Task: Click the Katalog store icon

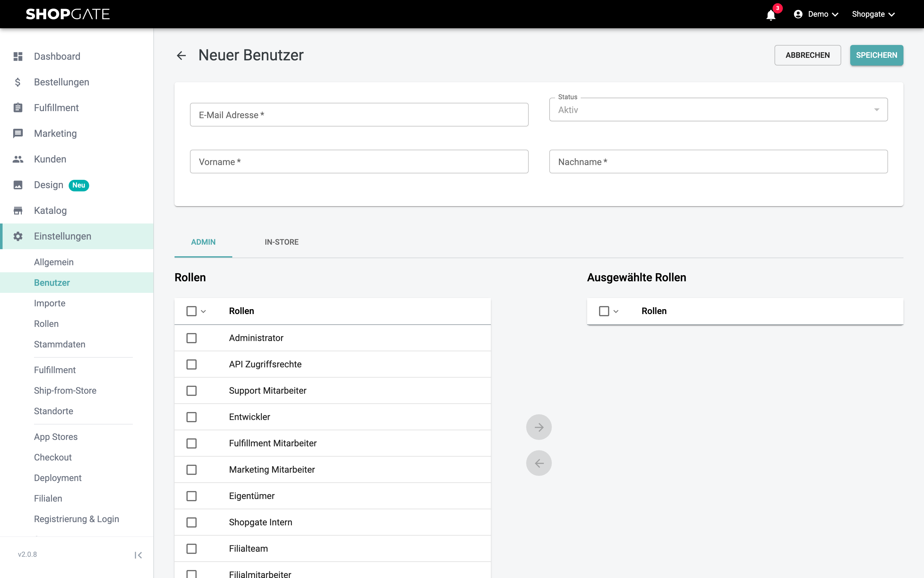Action: pyautogui.click(x=18, y=211)
